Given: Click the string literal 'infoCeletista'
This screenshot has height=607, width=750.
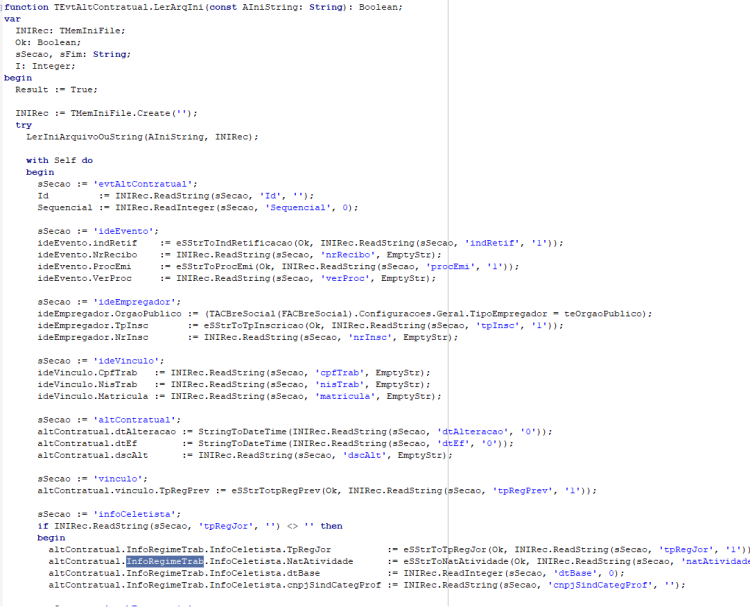Looking at the screenshot, I should (134, 514).
